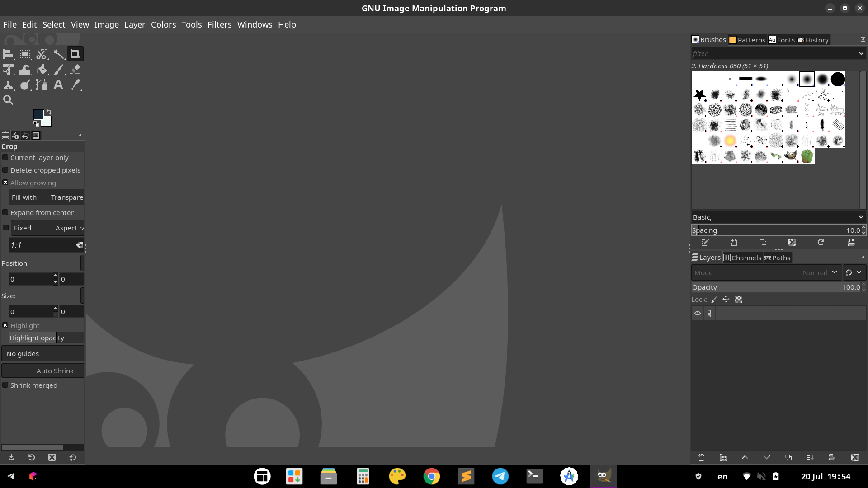
Task: Select the Paintbrush tool
Action: 59,70
